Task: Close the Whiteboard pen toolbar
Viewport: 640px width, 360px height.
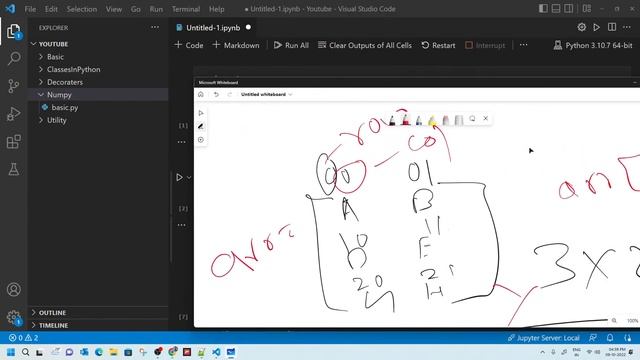Action: tap(486, 118)
